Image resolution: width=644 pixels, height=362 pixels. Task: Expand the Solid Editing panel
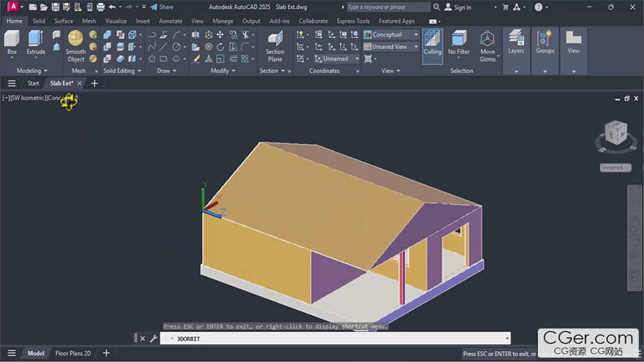(x=122, y=71)
